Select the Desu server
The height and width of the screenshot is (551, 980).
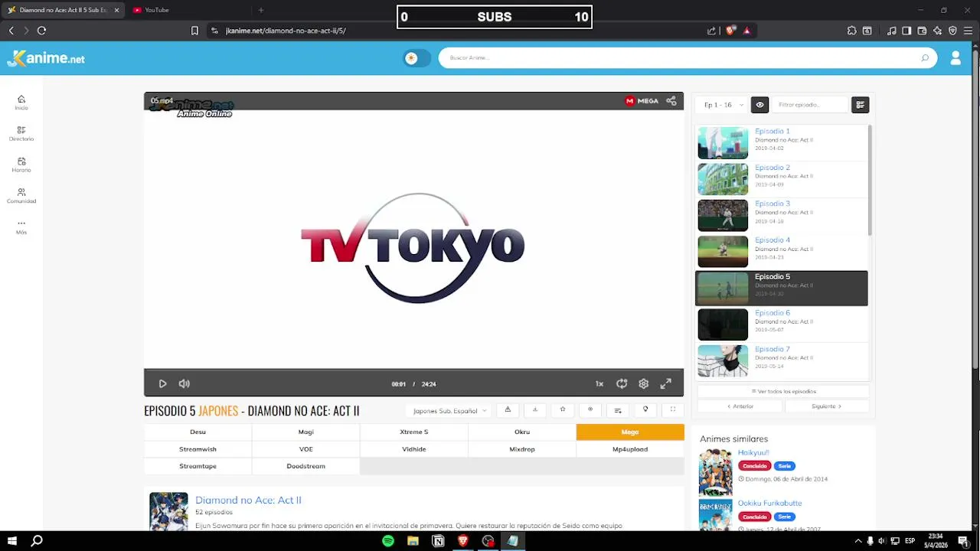[x=198, y=432]
